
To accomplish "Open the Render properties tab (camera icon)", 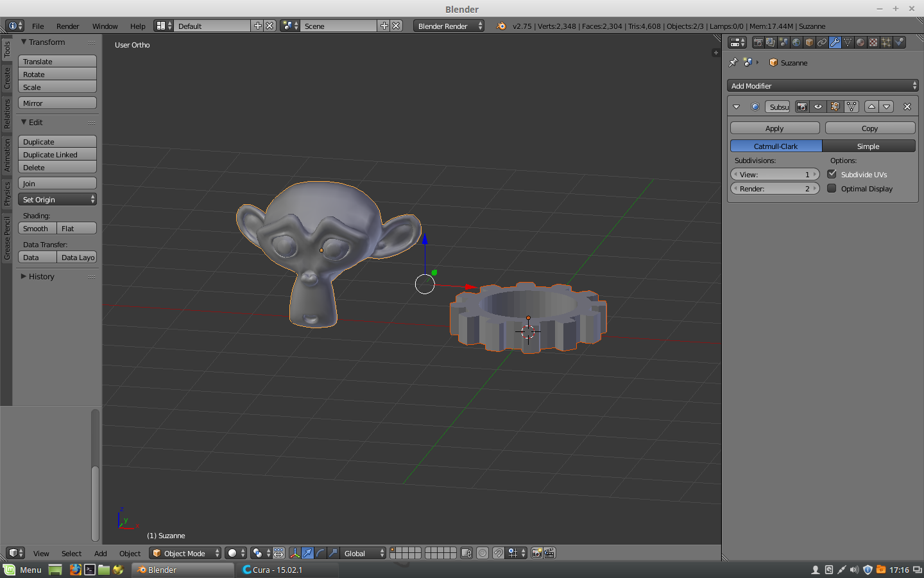I will [x=758, y=42].
